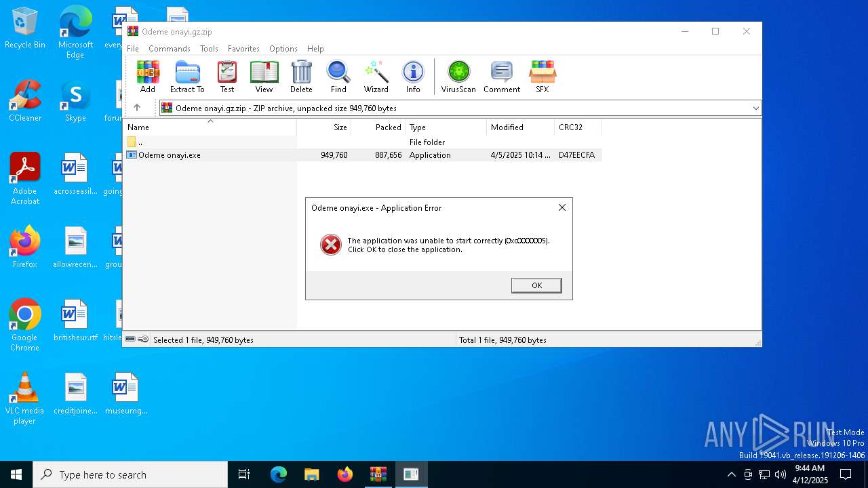Click the Add toolbar icon in WinRAR
This screenshot has height=488, width=868.
(147, 77)
